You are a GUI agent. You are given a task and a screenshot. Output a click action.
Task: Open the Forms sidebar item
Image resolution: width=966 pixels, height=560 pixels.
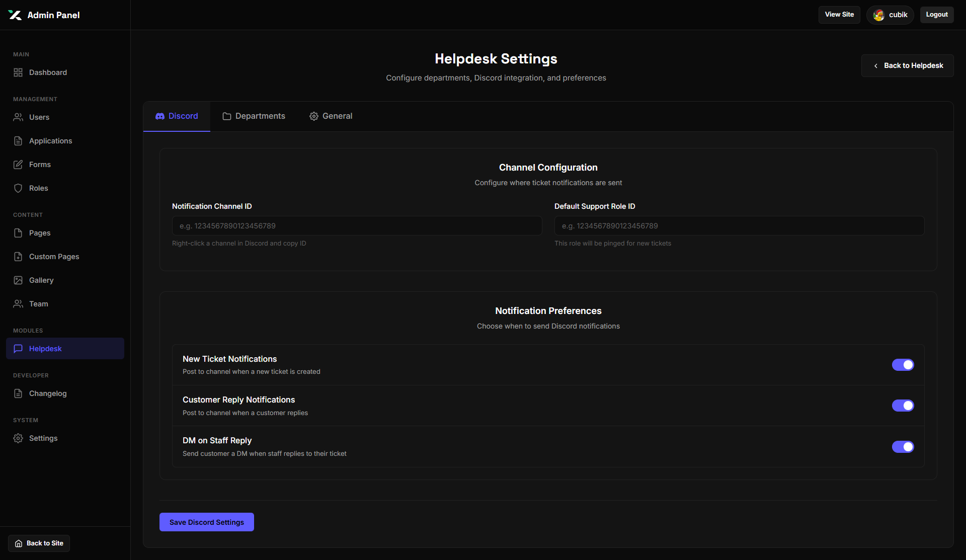point(65,165)
